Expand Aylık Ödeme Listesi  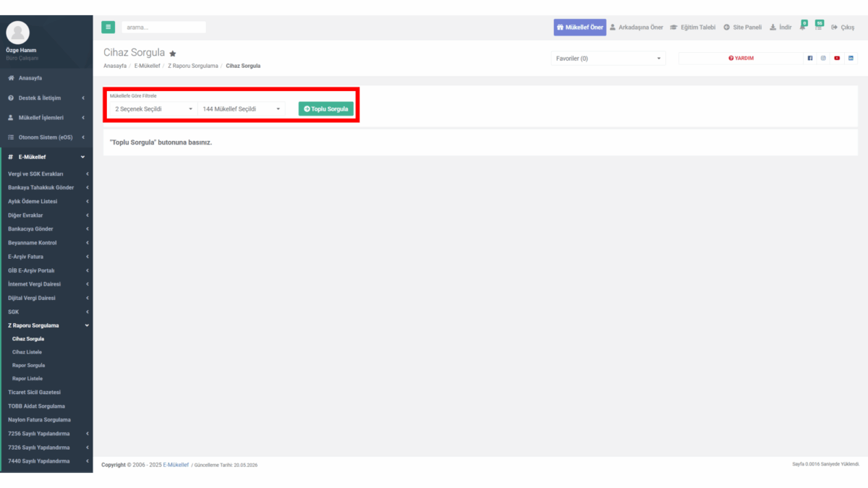tap(46, 201)
